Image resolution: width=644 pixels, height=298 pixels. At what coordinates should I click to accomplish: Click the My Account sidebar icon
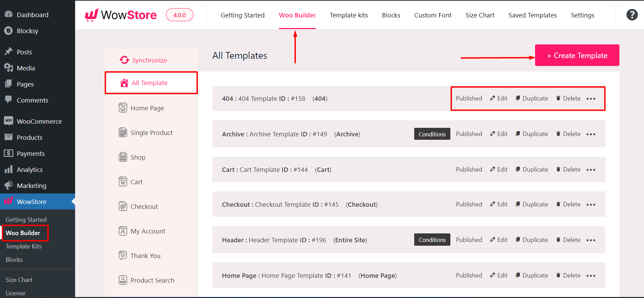[x=123, y=231]
